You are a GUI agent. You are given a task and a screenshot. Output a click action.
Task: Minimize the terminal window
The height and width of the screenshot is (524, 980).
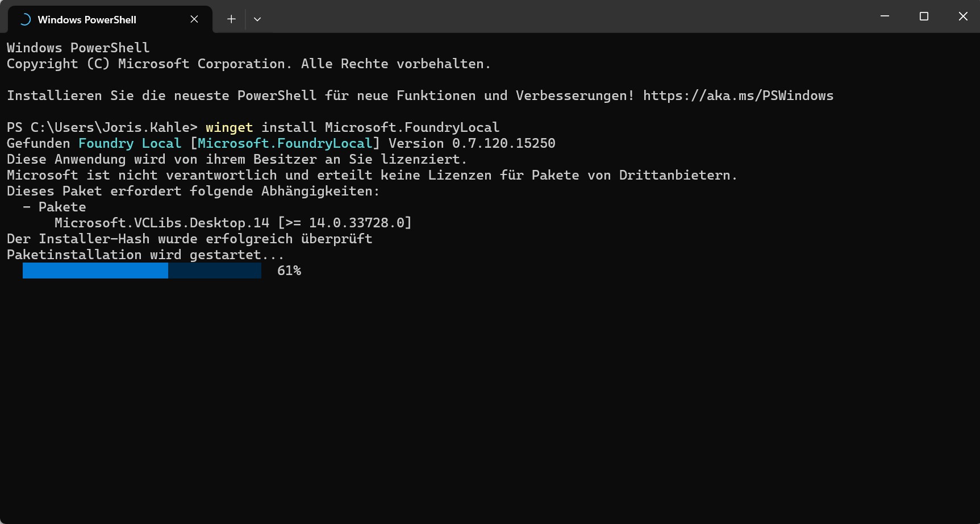[885, 16]
